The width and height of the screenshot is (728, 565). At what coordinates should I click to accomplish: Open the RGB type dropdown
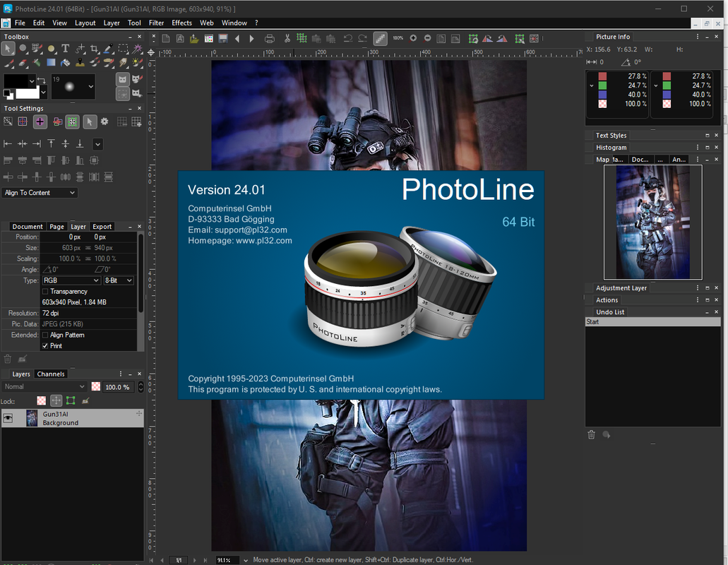[x=71, y=280]
